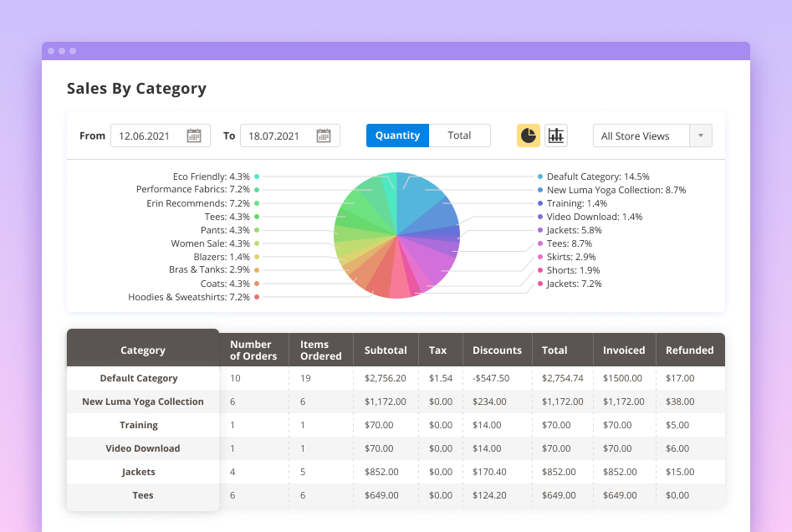
Task: Select the Quantity toggle option
Action: [x=397, y=136]
